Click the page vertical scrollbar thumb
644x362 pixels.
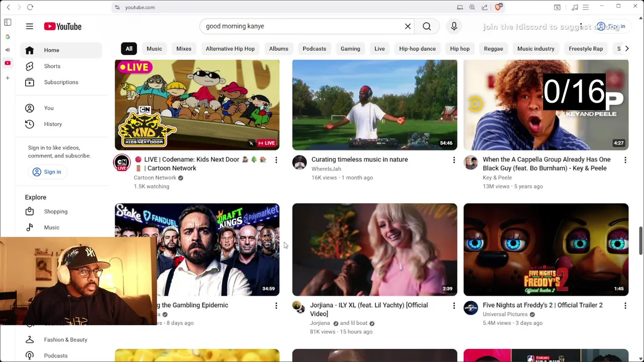(640, 240)
